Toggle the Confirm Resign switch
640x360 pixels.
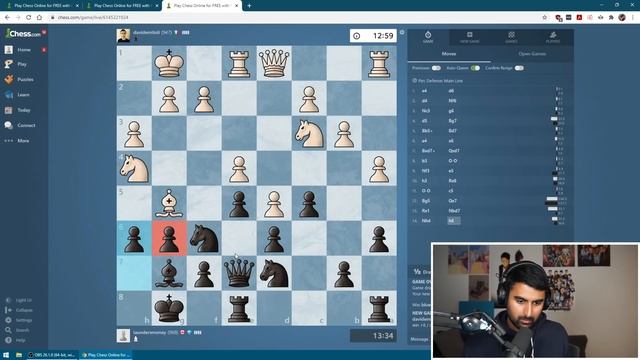[519, 68]
